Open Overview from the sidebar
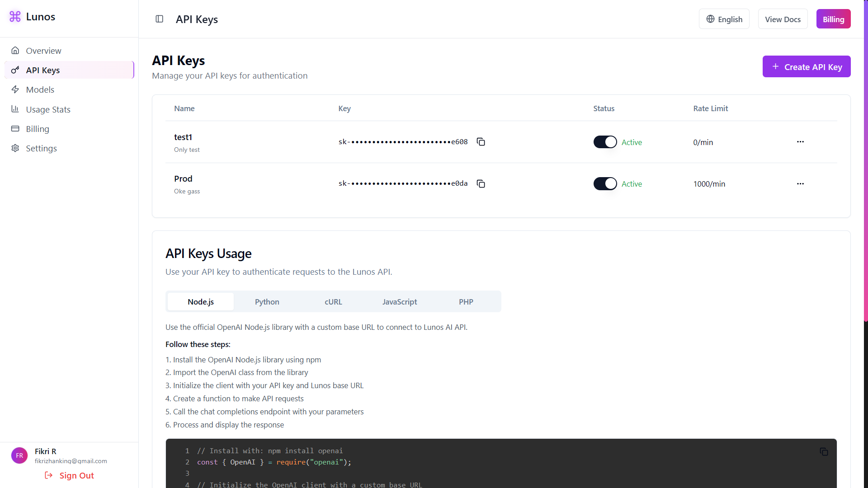Image resolution: width=868 pixels, height=488 pixels. tap(43, 51)
